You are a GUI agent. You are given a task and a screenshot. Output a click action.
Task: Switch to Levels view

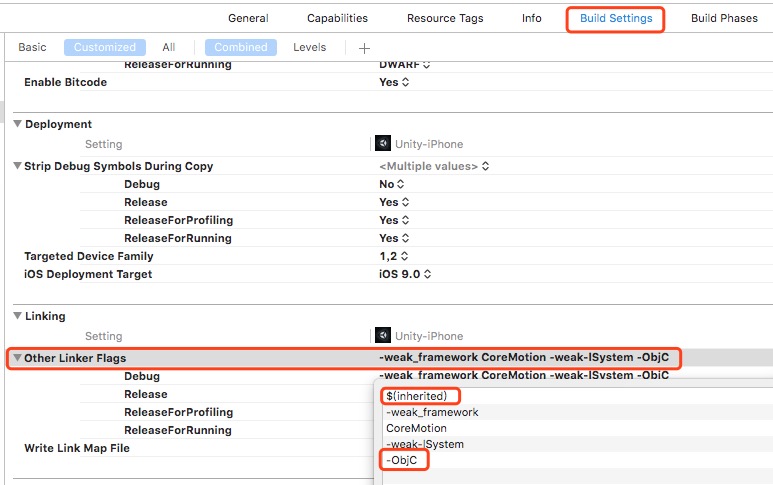(310, 47)
